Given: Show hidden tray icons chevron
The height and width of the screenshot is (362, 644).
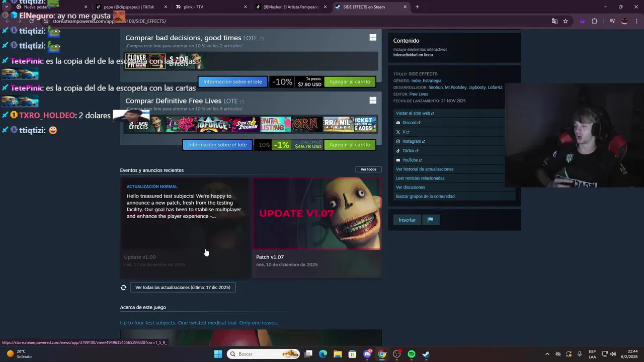Looking at the screenshot, I should point(547,354).
